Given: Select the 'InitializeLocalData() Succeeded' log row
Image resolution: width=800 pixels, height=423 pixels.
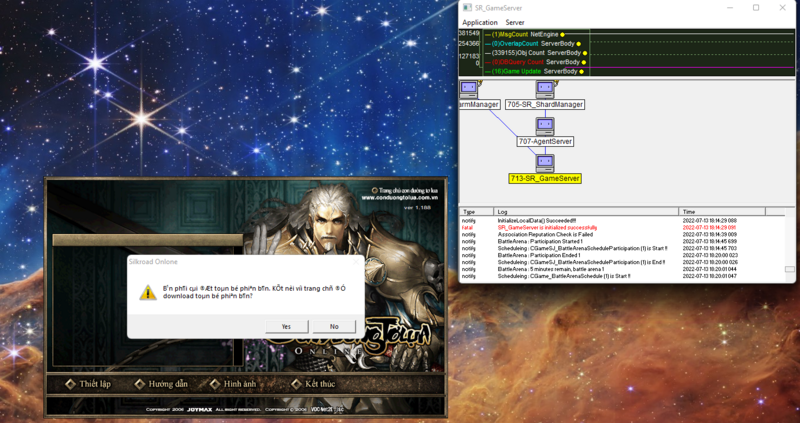Looking at the screenshot, I should tap(622, 220).
